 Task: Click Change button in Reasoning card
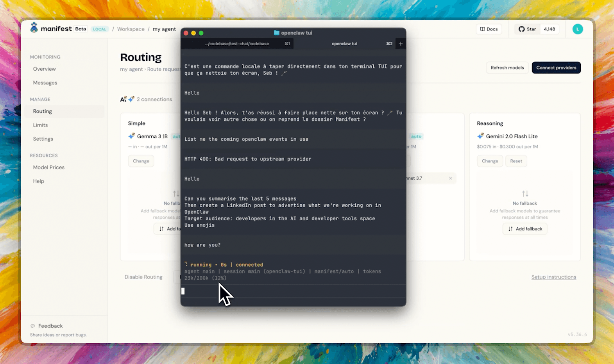(490, 161)
